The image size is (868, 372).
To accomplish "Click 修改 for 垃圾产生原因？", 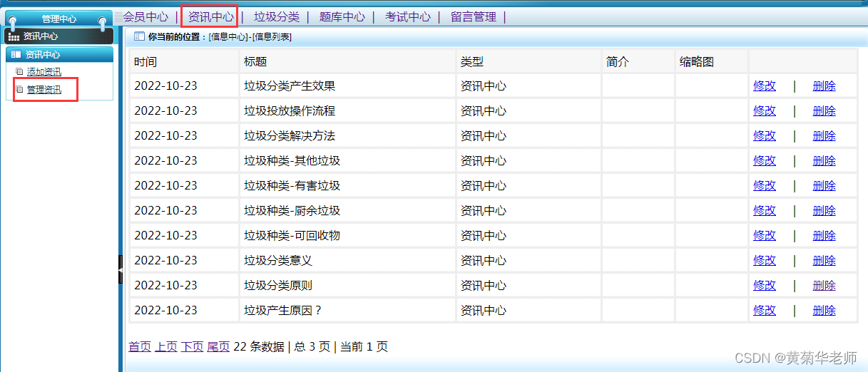I will click(x=765, y=310).
